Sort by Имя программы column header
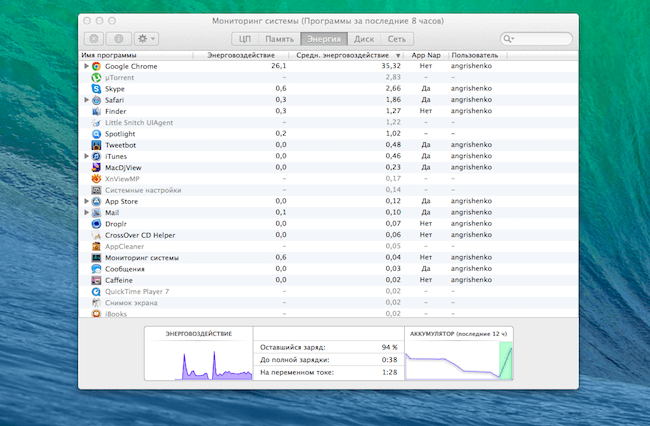The width and height of the screenshot is (650, 426). coord(136,55)
